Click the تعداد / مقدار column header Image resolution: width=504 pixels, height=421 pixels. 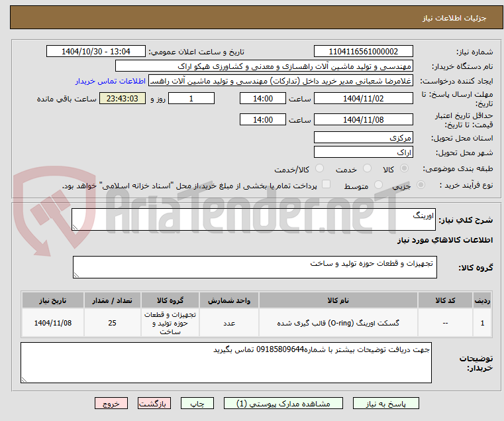click(112, 300)
